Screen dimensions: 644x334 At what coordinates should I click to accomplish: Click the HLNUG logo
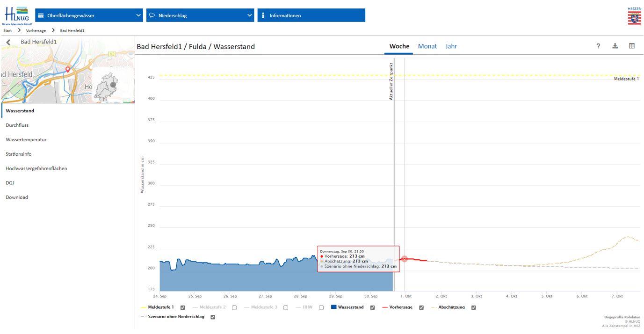click(x=16, y=16)
